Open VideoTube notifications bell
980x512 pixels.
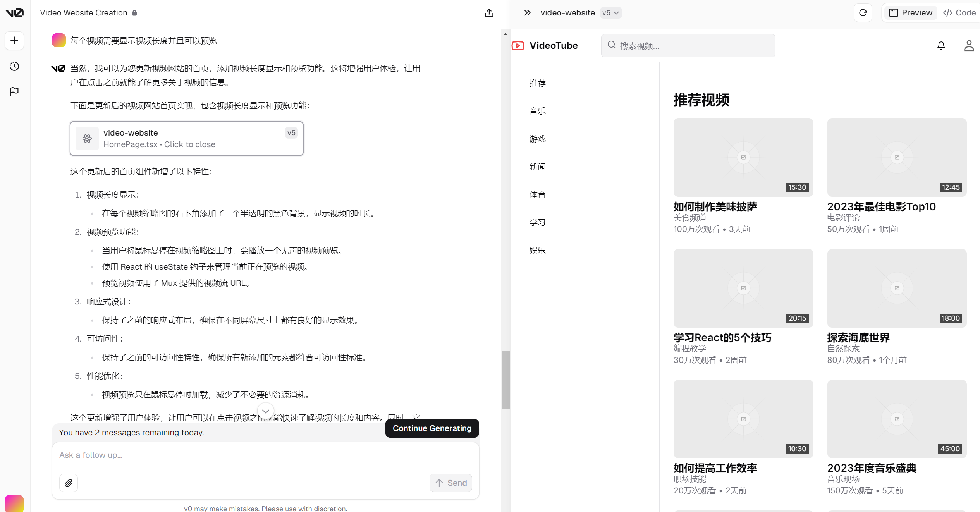click(941, 45)
